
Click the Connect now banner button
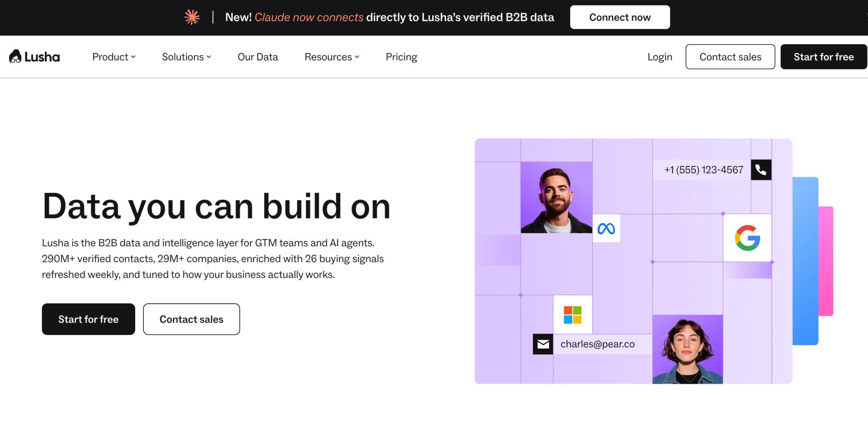pos(620,17)
